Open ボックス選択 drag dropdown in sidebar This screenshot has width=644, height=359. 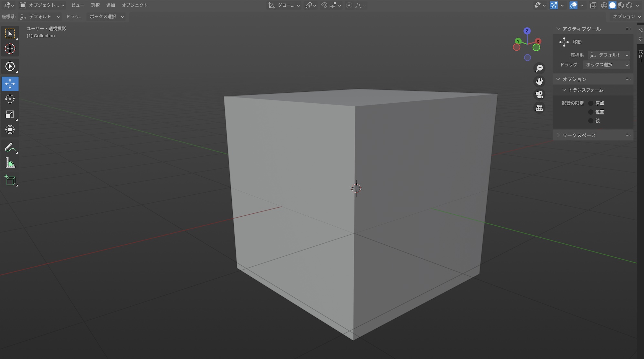(607, 65)
